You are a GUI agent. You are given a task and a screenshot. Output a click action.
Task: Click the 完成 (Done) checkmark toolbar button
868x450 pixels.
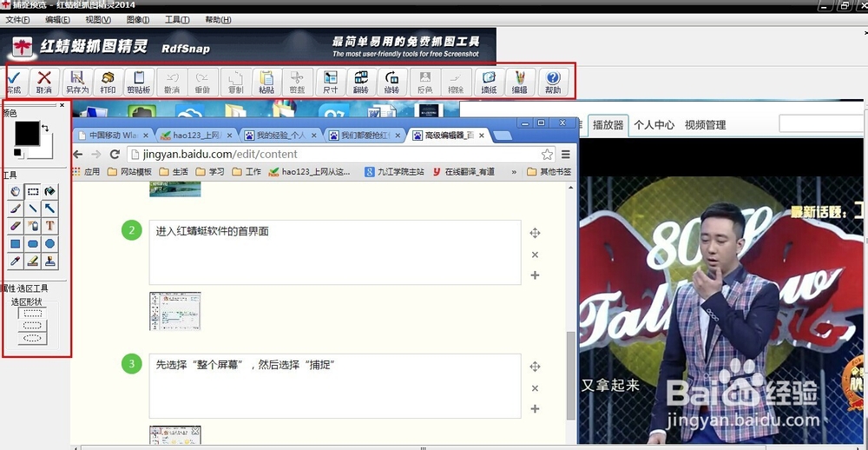(x=14, y=82)
